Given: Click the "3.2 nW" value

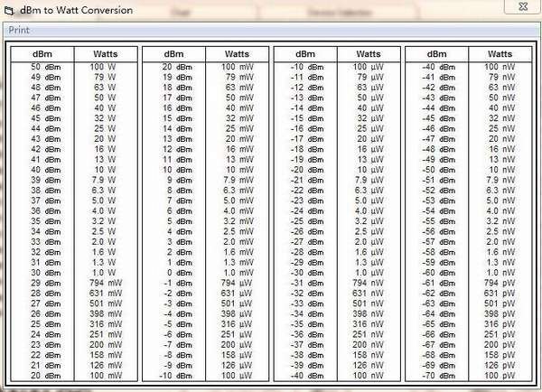Looking at the screenshot, I should pyautogui.click(x=500, y=221).
